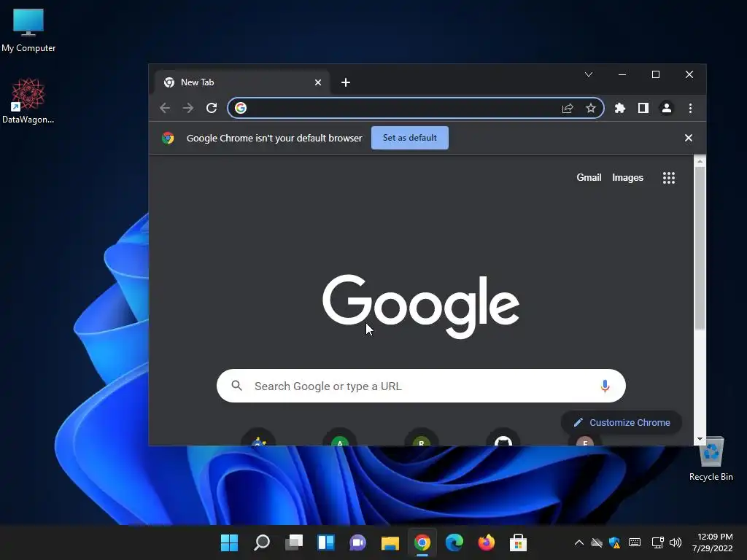Viewport: 747px width, 560px height.
Task: Open the Gmail link
Action: point(589,178)
